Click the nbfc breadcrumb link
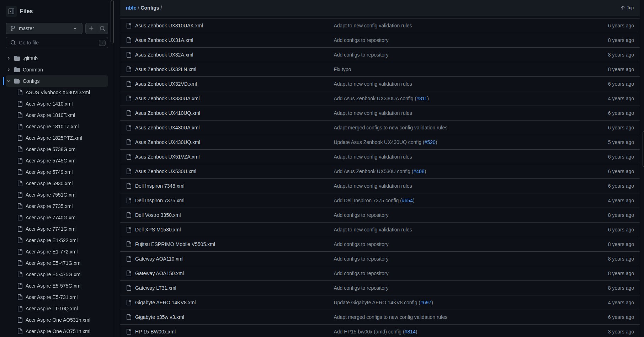 (131, 8)
